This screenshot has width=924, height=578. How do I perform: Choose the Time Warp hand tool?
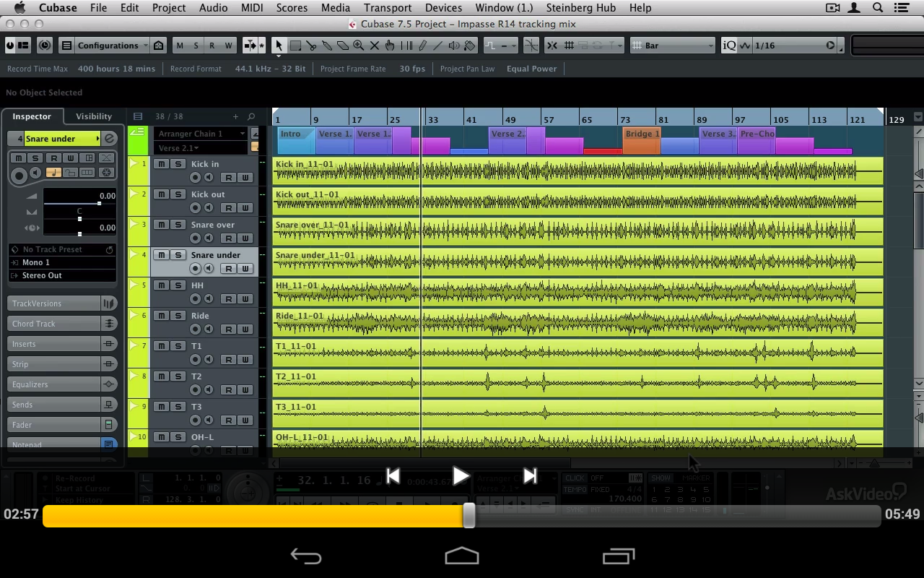click(391, 46)
